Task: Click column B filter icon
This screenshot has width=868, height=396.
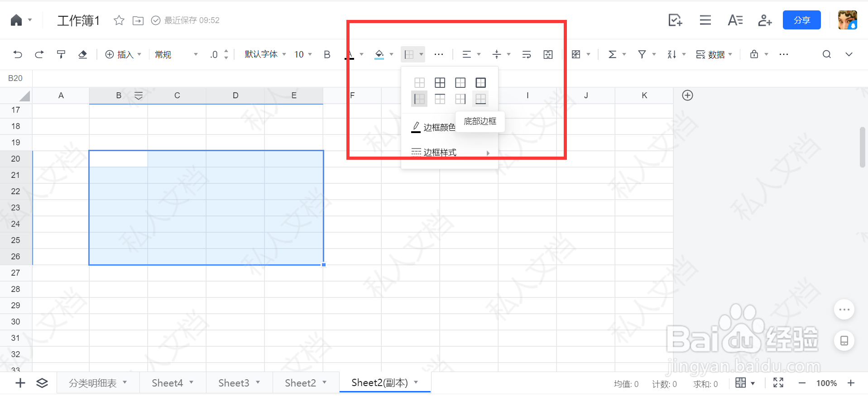Action: tap(139, 95)
